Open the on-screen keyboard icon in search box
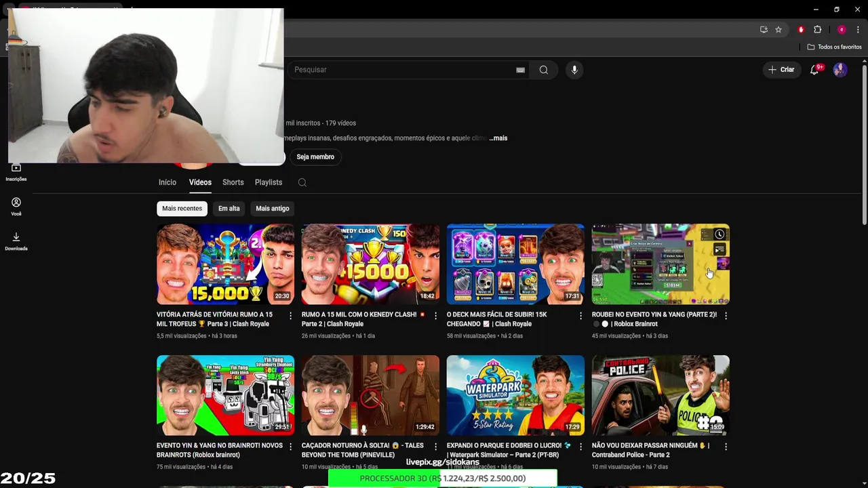The width and height of the screenshot is (868, 488). (520, 70)
